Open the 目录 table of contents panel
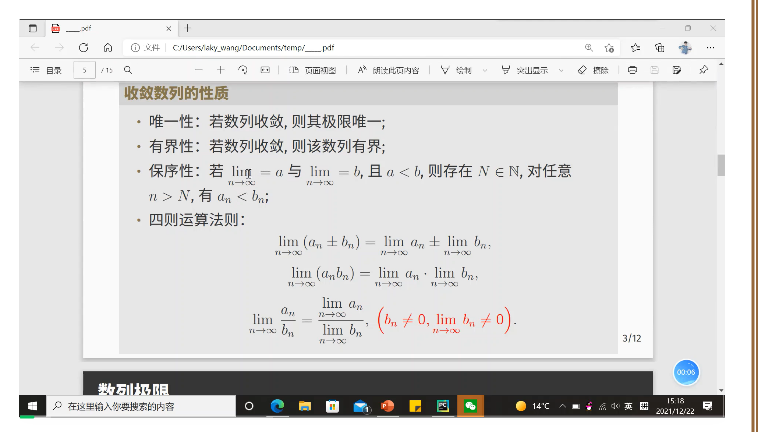Viewport: 758px width, 432px height. point(46,70)
